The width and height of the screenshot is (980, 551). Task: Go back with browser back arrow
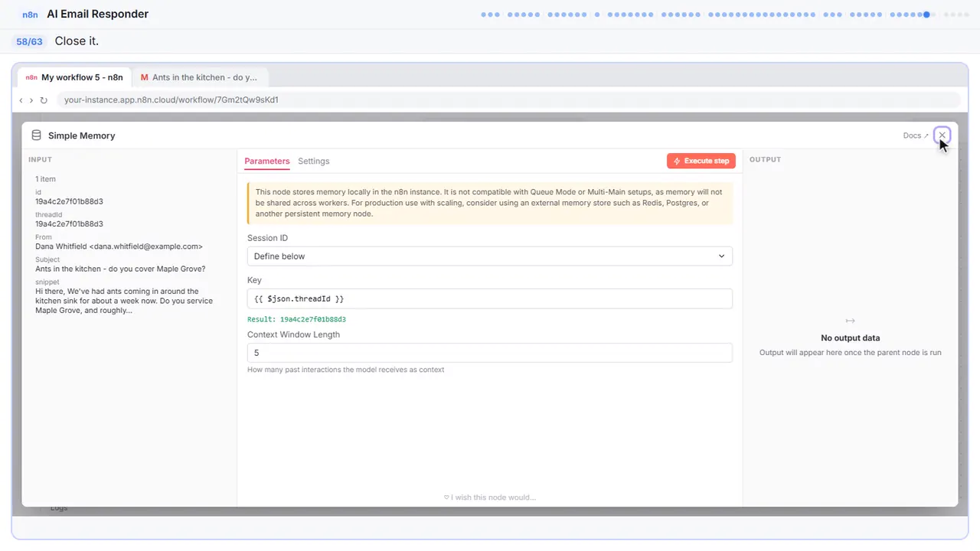pos(21,100)
